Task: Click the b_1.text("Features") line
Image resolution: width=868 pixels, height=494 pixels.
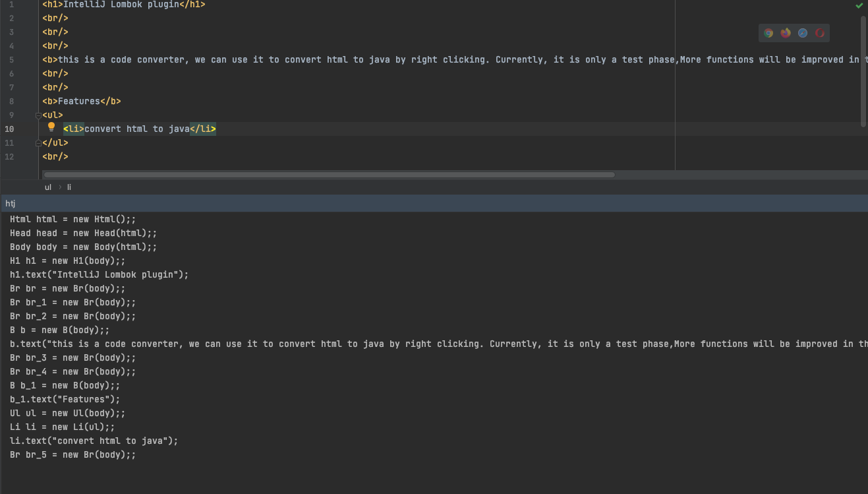Action: coord(65,400)
